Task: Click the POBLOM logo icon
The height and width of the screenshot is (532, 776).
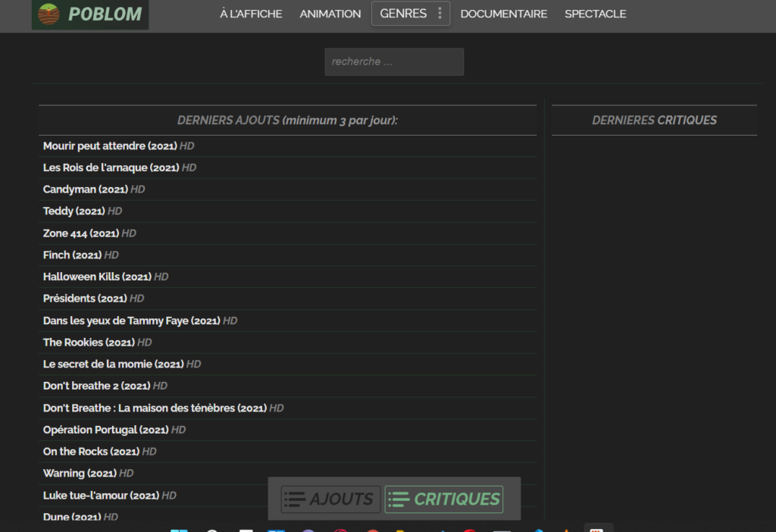Action: coord(48,14)
